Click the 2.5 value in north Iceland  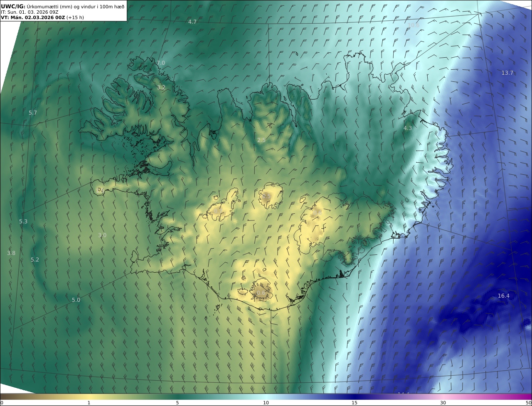click(x=261, y=140)
